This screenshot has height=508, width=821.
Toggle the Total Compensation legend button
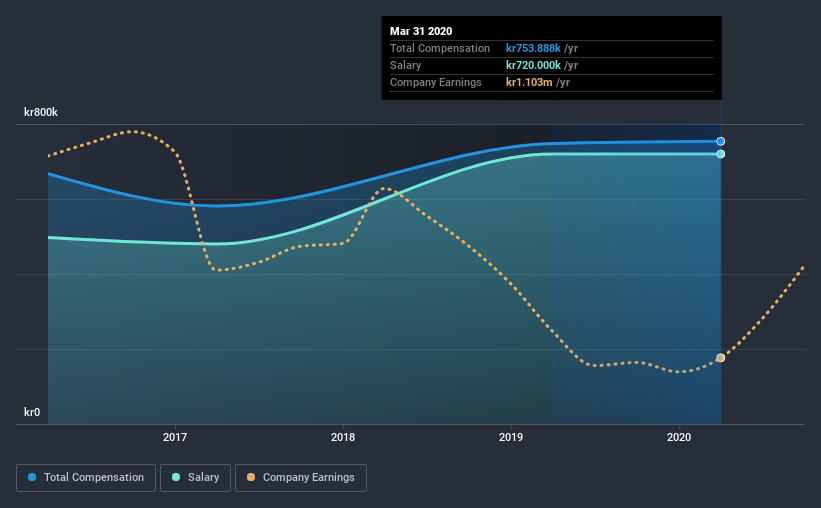pyautogui.click(x=86, y=478)
